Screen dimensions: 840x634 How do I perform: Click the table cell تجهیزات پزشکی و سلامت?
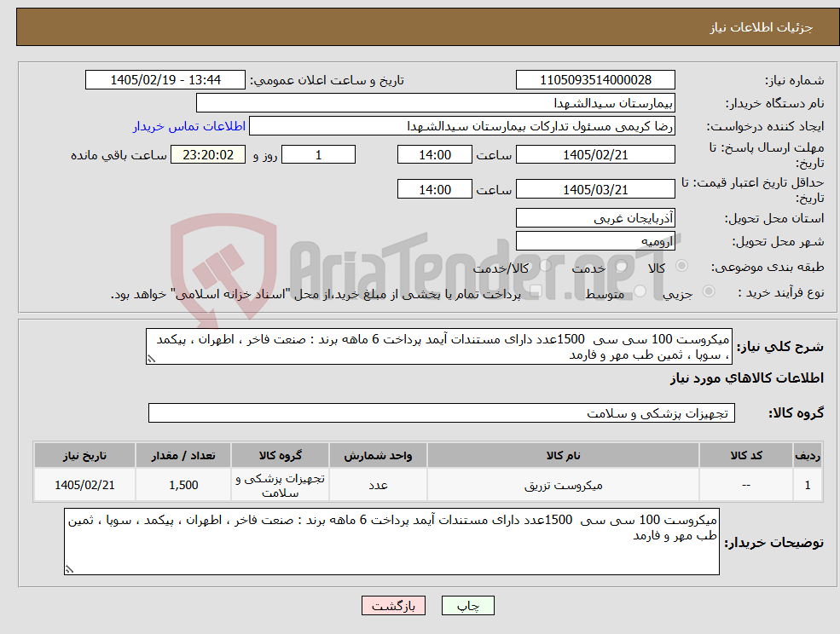281,485
